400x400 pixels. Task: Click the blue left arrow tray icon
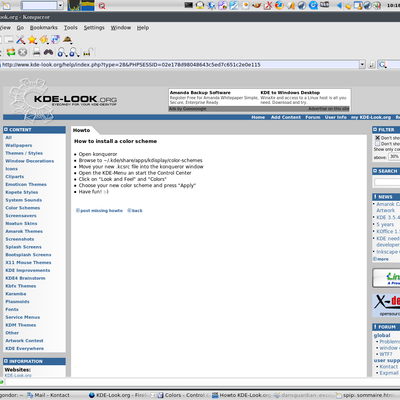[x=339, y=5]
